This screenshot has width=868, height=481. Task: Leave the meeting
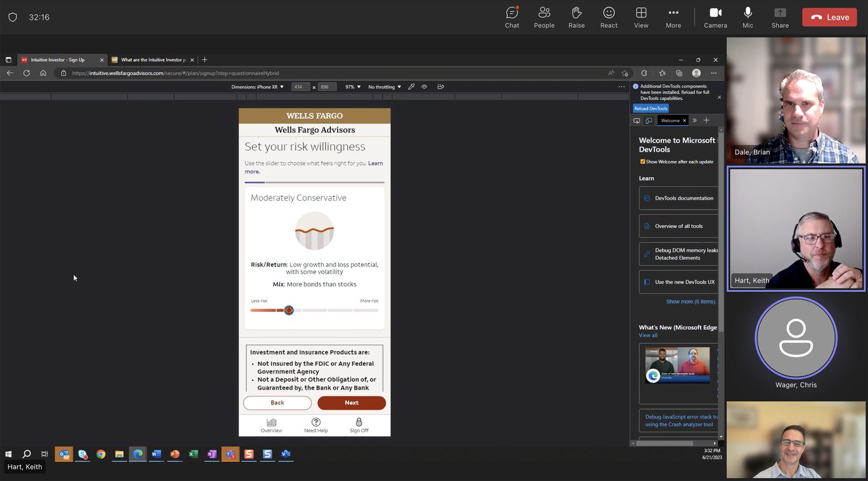[x=829, y=17]
